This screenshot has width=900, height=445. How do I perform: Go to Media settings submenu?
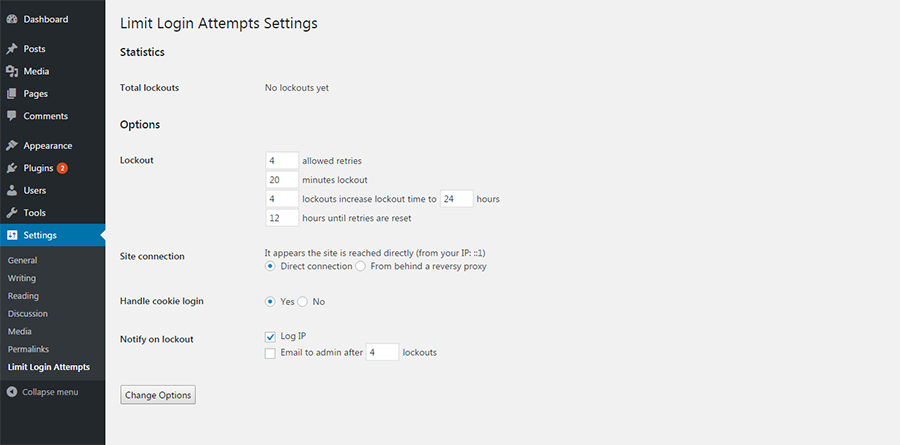[x=20, y=332]
